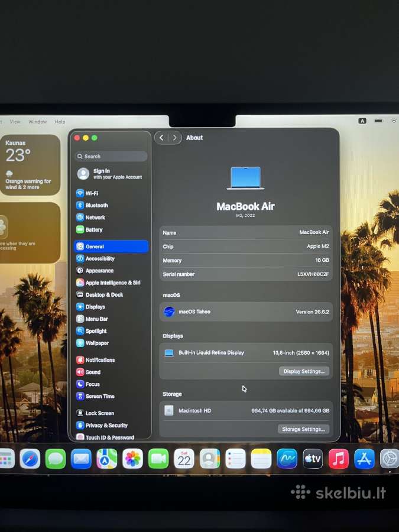Screen dimensions: 399x532
Task: Go back with the left chevron
Action: tap(161, 138)
